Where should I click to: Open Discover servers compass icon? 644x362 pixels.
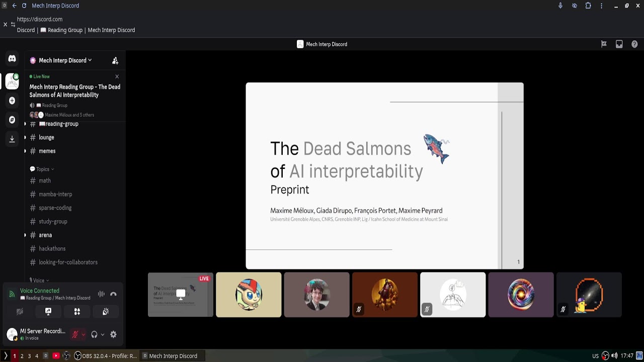coord(12,120)
